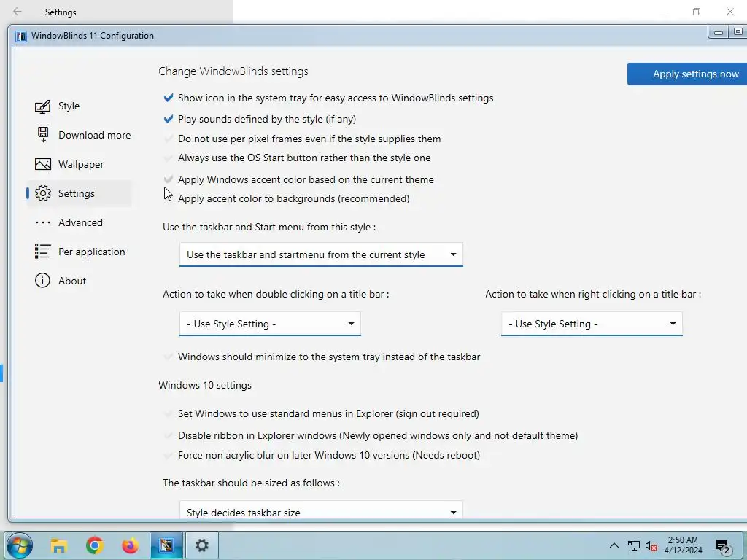The width and height of the screenshot is (747, 560).
Task: Click the network tray icon
Action: pyautogui.click(x=634, y=545)
